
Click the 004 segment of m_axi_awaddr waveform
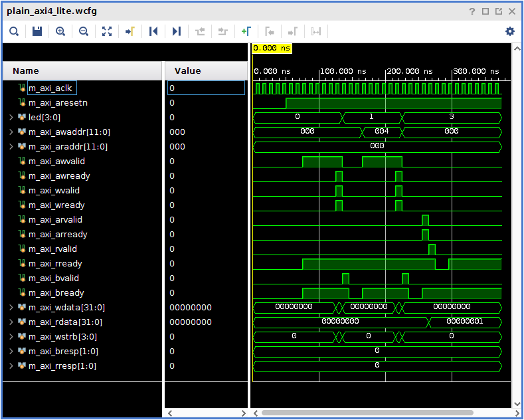tap(382, 132)
